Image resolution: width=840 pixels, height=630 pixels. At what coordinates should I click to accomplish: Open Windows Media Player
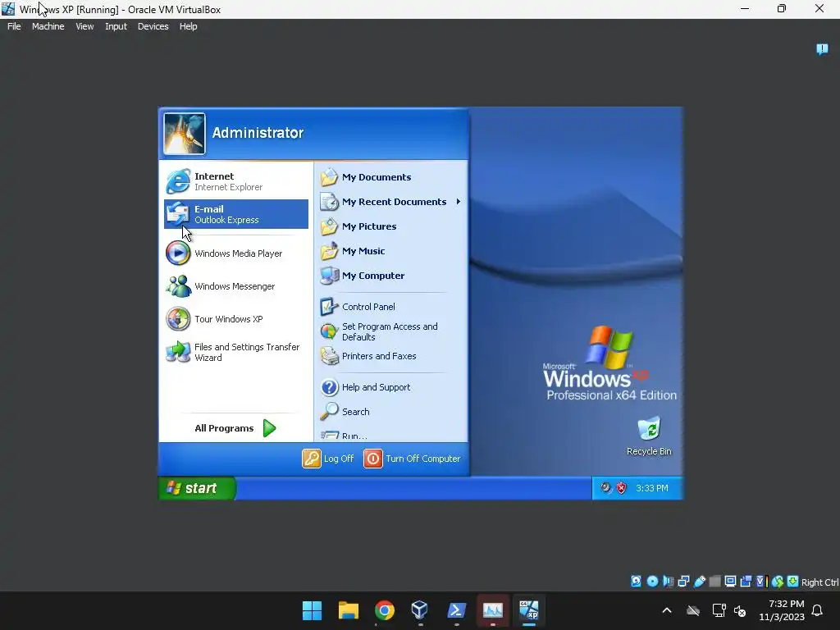(235, 253)
